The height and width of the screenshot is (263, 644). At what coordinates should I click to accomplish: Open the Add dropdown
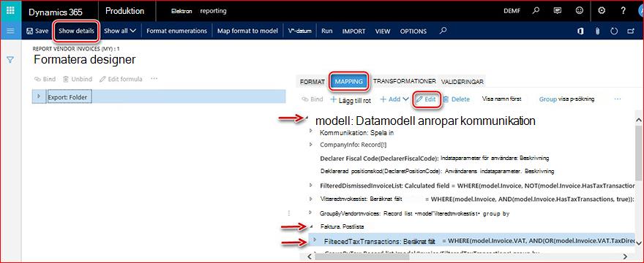pos(394,99)
